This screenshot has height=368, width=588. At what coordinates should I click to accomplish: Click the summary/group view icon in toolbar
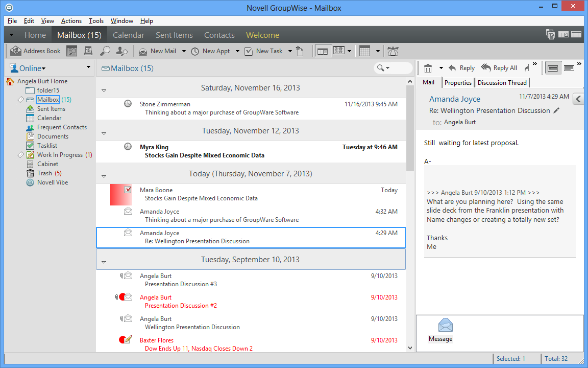pyautogui.click(x=339, y=51)
